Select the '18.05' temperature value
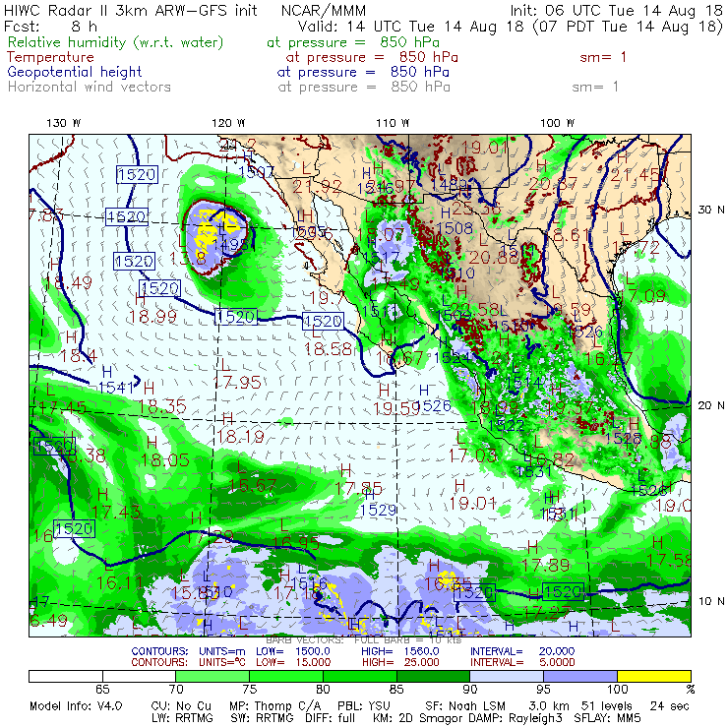This screenshot has width=728, height=728. (165, 460)
